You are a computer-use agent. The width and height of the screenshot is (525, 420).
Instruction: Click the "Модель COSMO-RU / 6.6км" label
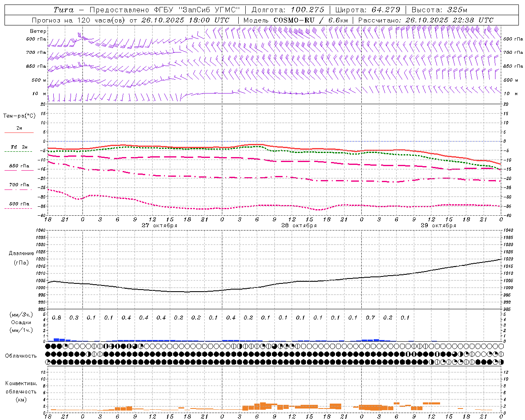click(296, 20)
